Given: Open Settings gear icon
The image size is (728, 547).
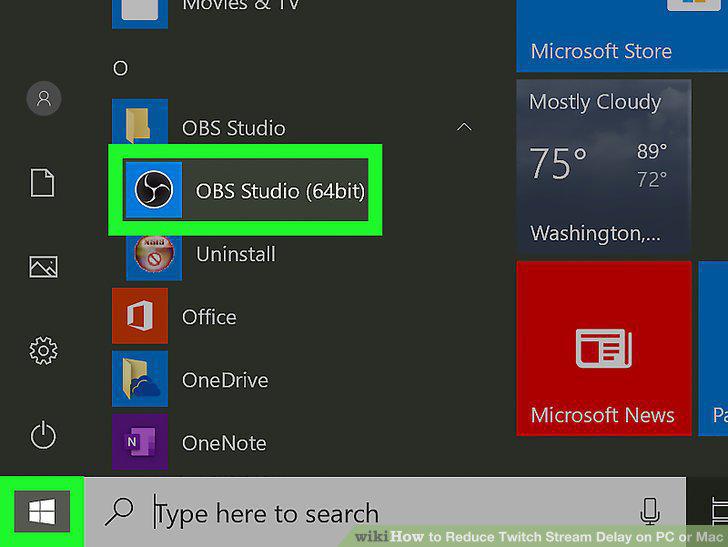Looking at the screenshot, I should tap(43, 351).
